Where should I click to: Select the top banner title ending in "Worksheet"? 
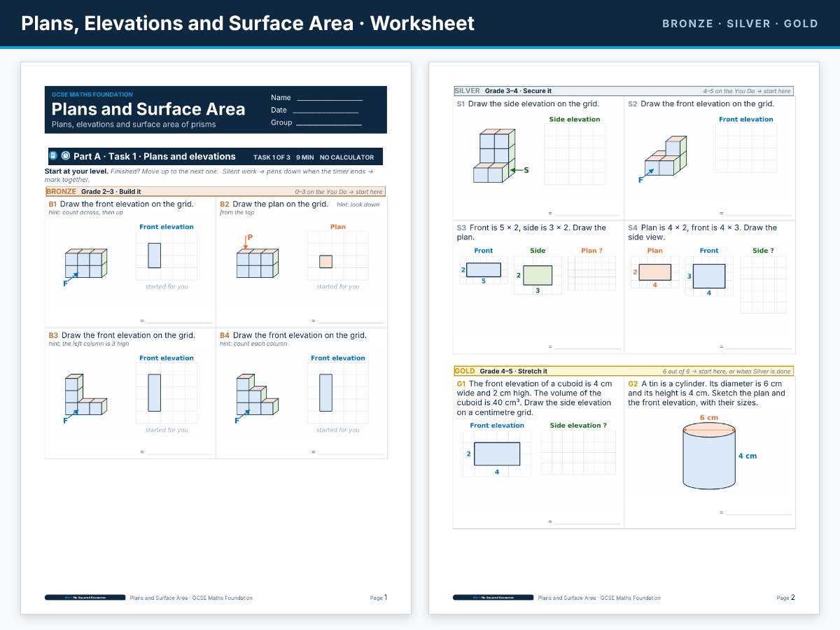(248, 23)
